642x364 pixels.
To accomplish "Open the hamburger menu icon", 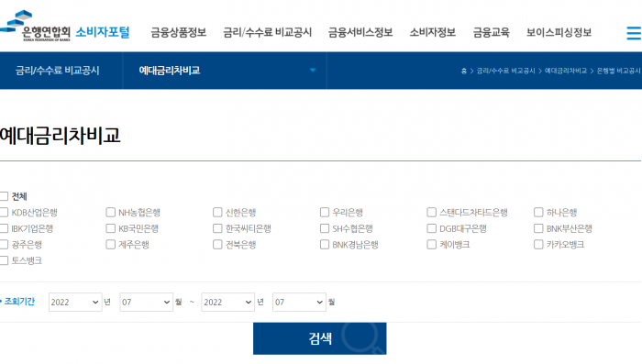I will coord(634,33).
